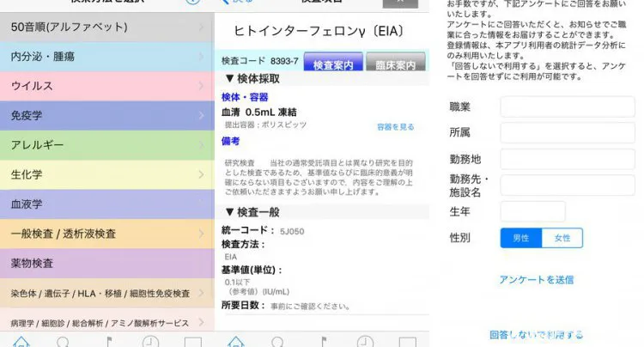The height and width of the screenshot is (347, 644).
Task: Select test code 8393-7 text
Action: 284,61
